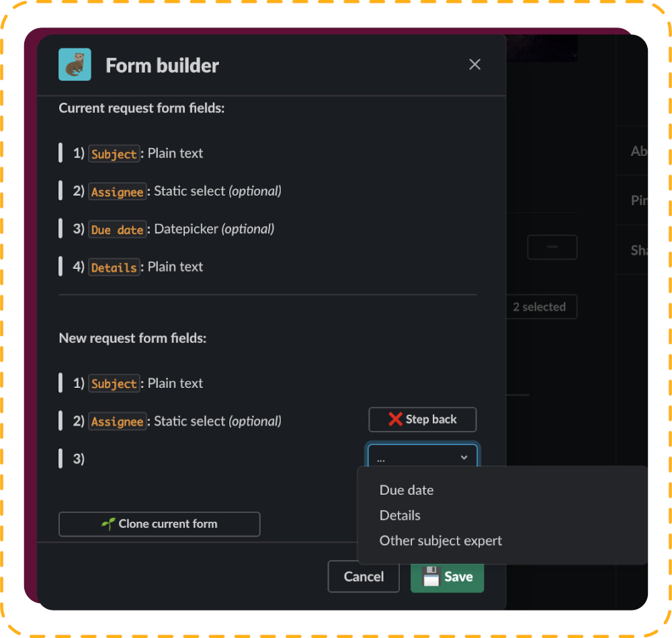
Task: Close the Form builder dialog
Action: (x=474, y=65)
